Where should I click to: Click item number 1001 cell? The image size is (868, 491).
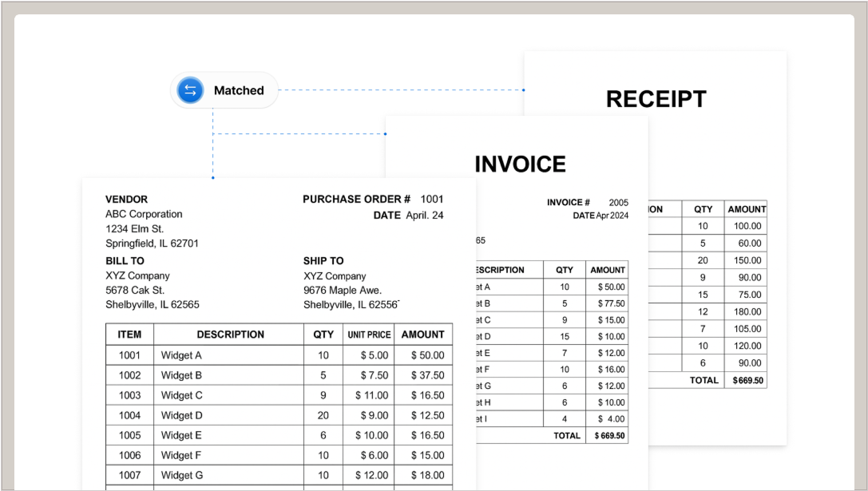coord(129,355)
